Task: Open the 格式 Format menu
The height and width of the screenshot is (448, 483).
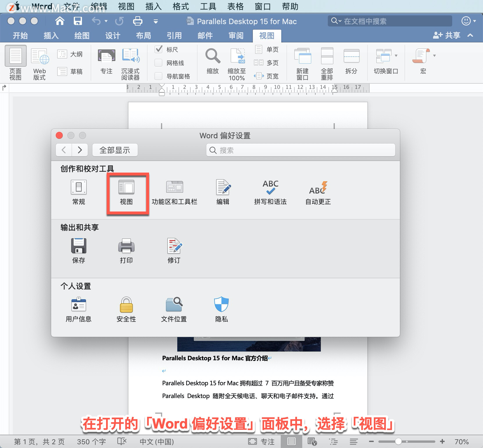Action: pos(181,6)
